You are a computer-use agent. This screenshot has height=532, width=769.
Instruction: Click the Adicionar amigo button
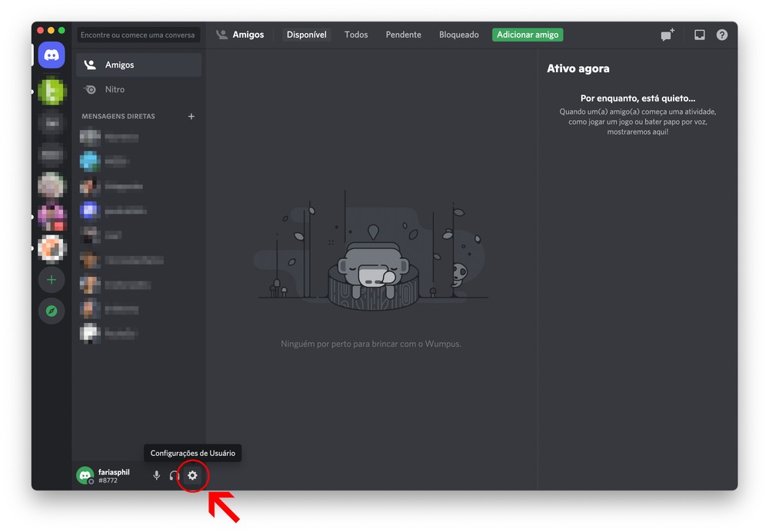click(x=528, y=35)
